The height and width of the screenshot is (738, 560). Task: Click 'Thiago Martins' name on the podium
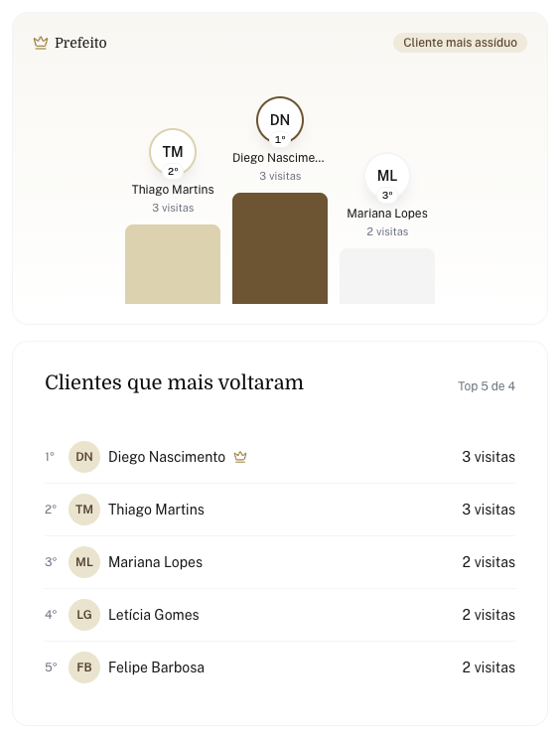173,189
